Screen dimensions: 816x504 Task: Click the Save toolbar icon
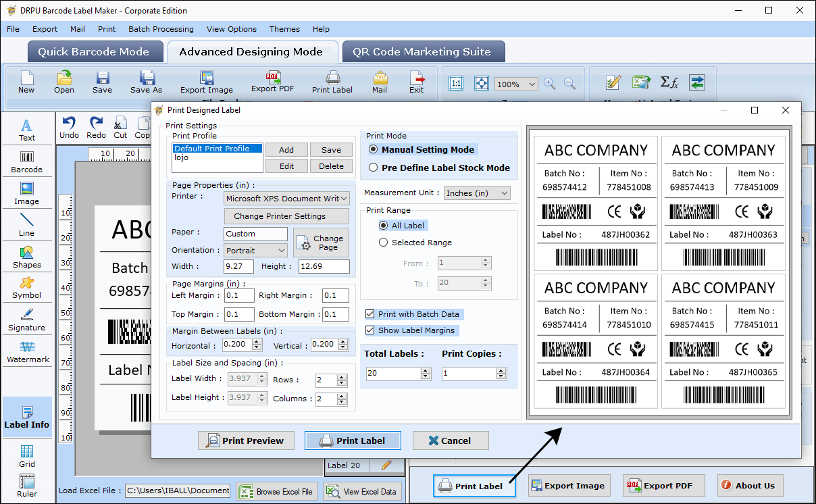102,82
